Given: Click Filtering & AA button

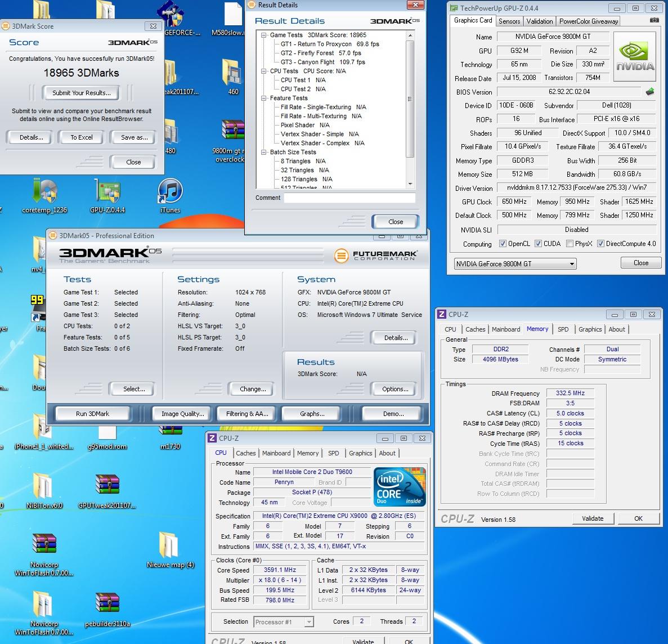Looking at the screenshot, I should point(247,413).
